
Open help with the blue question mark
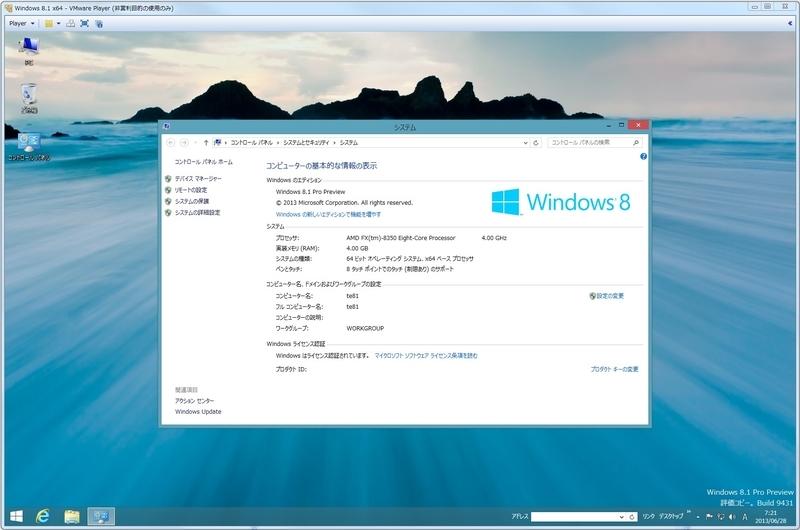[643, 157]
